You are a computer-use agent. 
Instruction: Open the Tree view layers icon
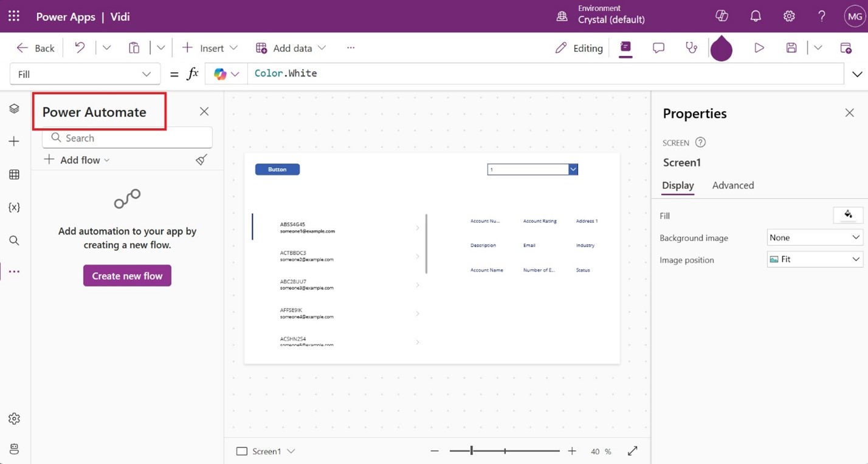[14, 109]
